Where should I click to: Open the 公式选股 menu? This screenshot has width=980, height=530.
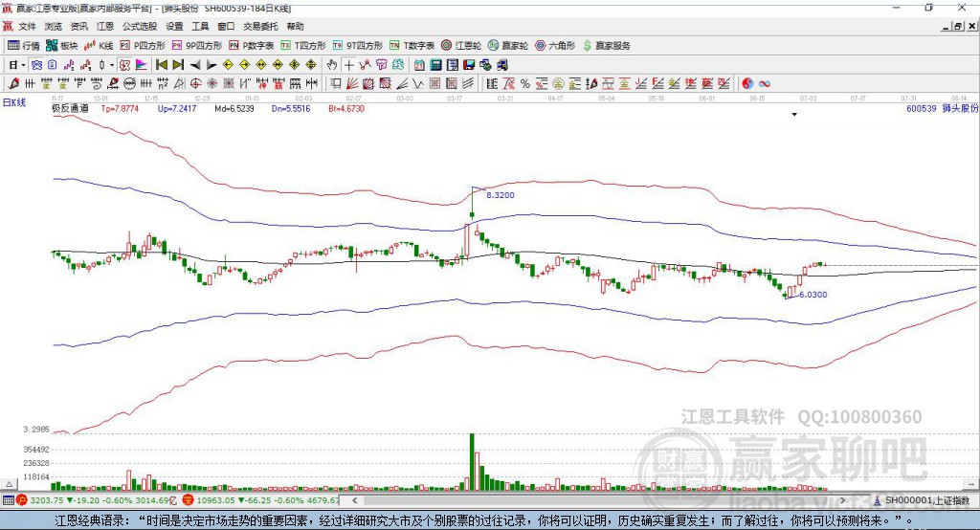coord(140,26)
